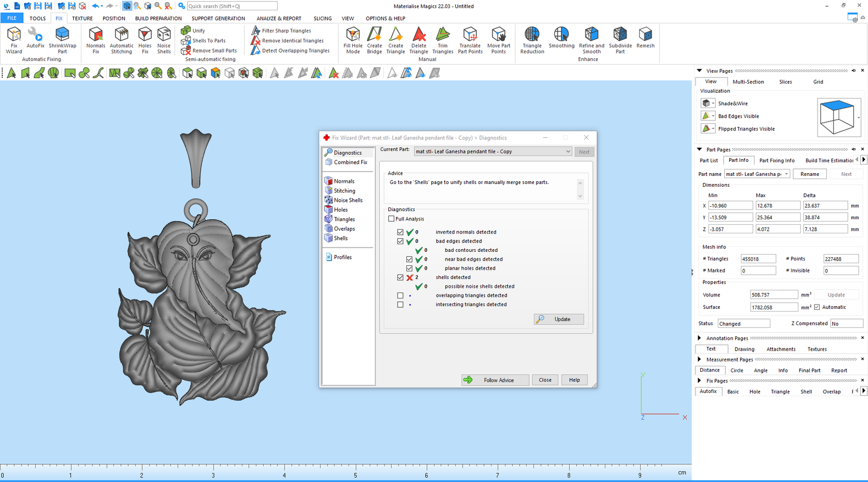Toggle near bad edges detected checkbox

[x=410, y=259]
